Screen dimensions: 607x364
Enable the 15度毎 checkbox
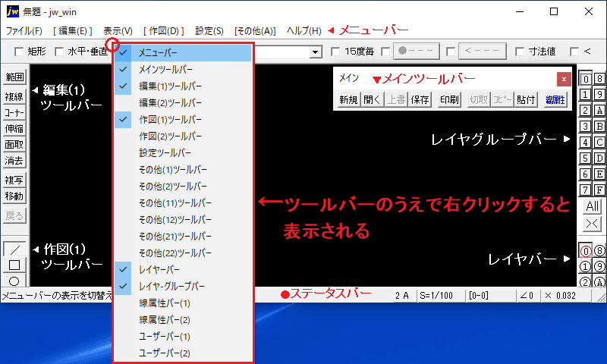pos(335,52)
